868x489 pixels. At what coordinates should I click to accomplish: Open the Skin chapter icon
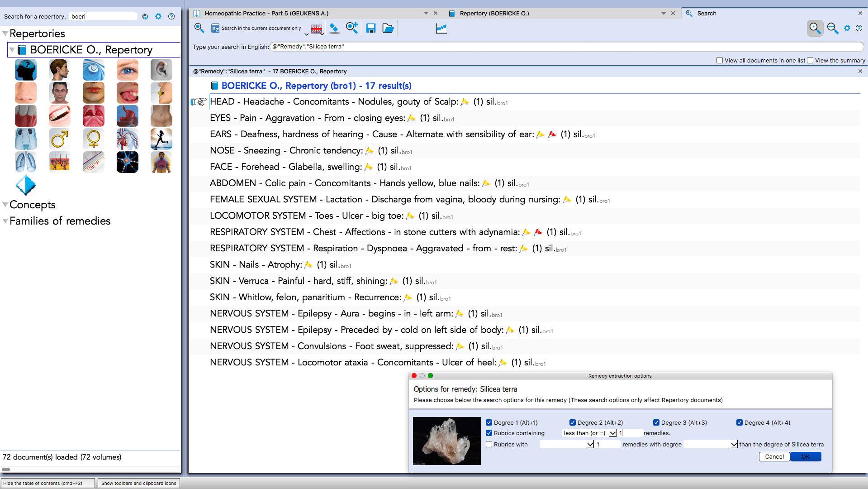click(60, 162)
